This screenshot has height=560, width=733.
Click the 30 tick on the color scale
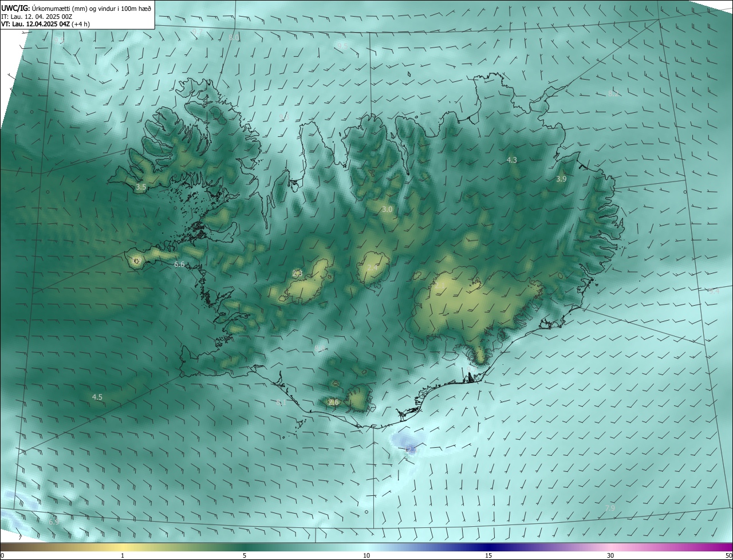tap(610, 555)
